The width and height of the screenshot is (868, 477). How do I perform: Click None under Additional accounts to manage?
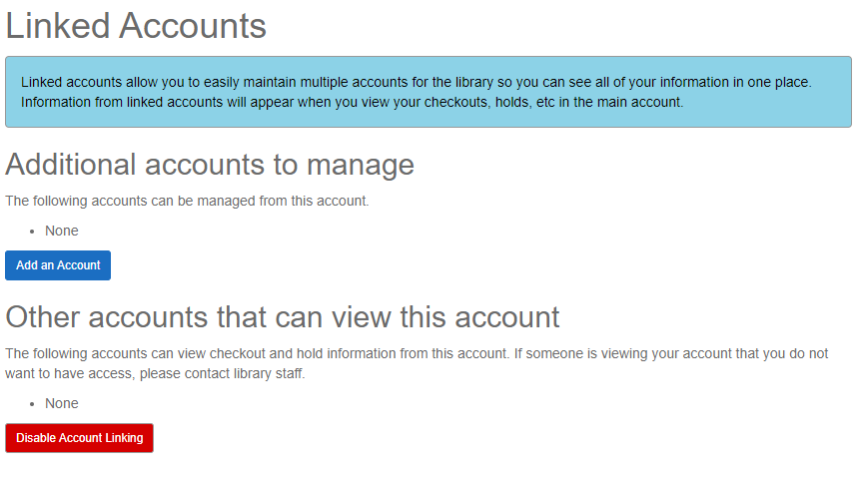pyautogui.click(x=62, y=231)
